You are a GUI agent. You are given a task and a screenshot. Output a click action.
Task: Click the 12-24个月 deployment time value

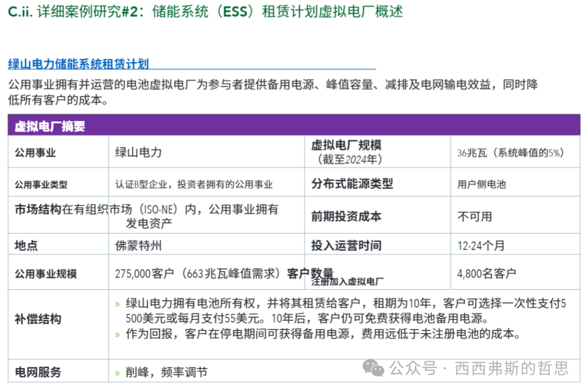(x=481, y=246)
